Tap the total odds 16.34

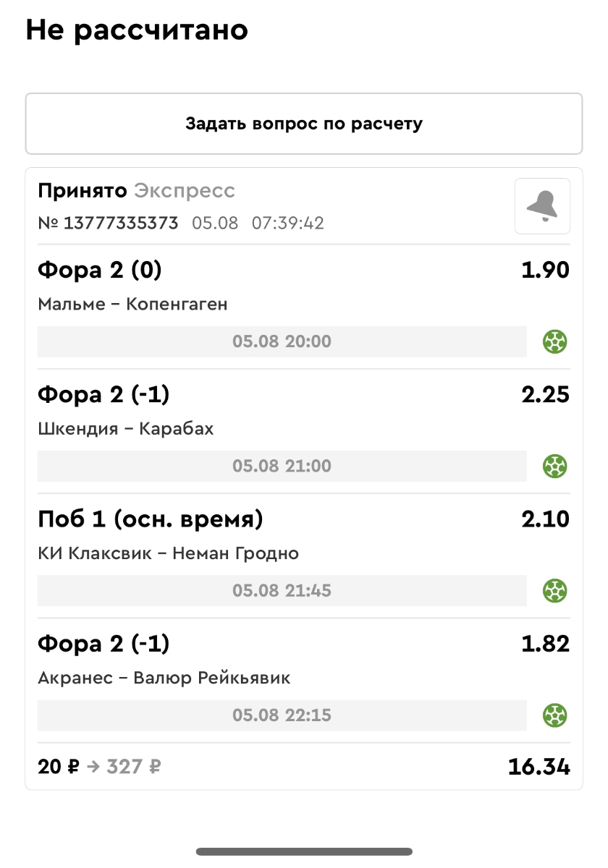tap(539, 767)
